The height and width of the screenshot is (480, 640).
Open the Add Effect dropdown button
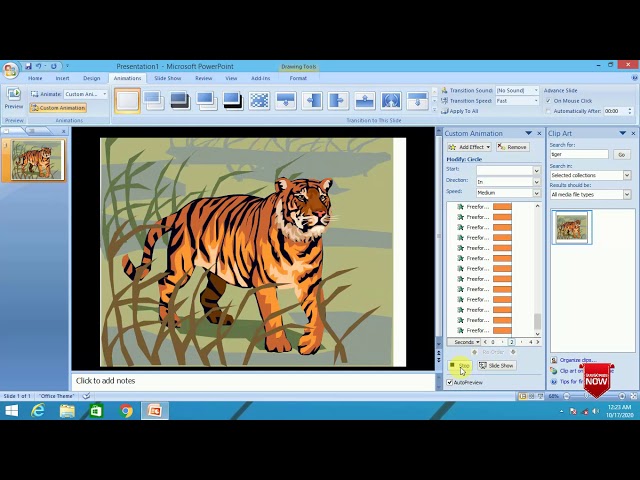pyautogui.click(x=469, y=147)
